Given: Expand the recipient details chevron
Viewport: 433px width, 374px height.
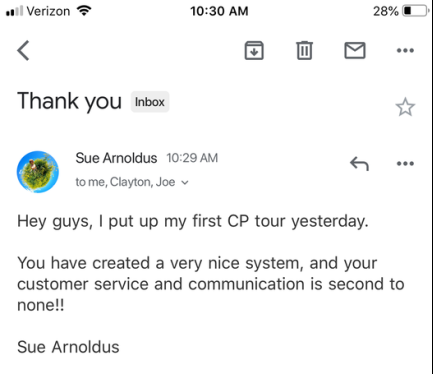Looking at the screenshot, I should click(x=185, y=183).
